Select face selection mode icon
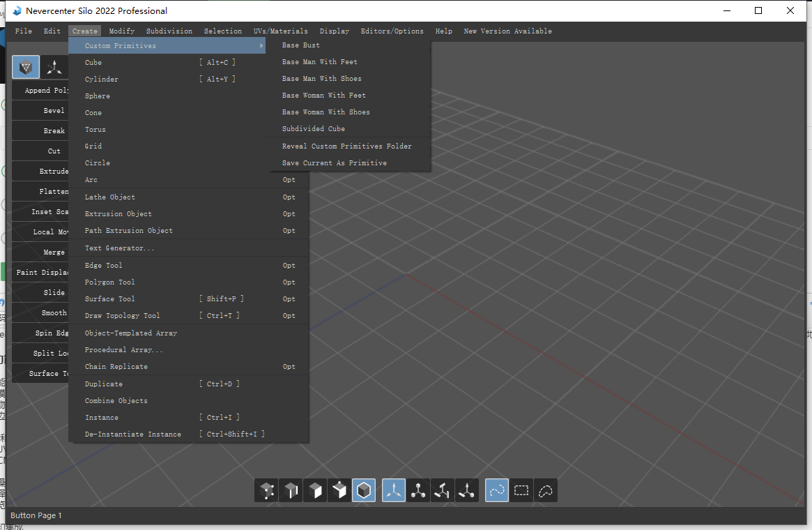This screenshot has width=812, height=530. coord(315,490)
